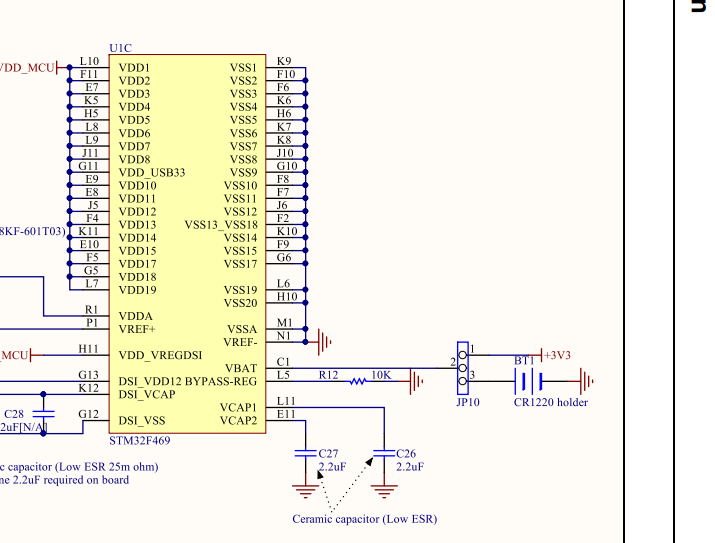The image size is (715, 543).
Task: Click pin number L5 at BYPASS-REG
Action: coord(283,375)
